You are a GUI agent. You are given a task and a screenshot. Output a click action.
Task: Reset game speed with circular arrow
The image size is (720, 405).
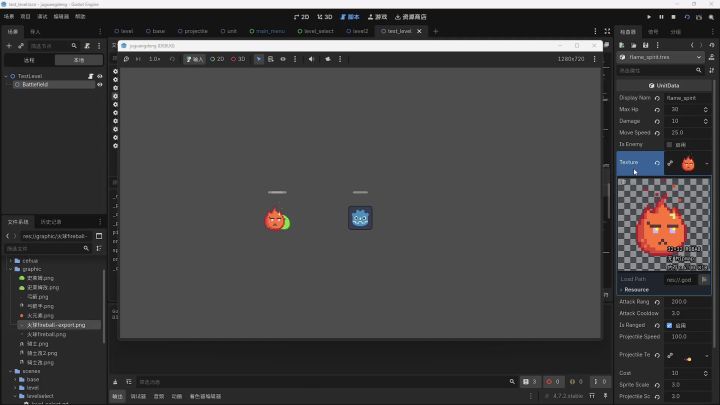pyautogui.click(x=172, y=59)
